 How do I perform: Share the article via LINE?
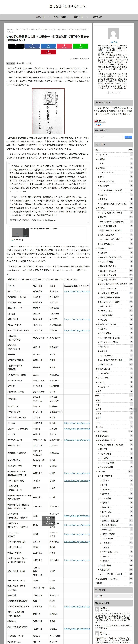(80, 46)
